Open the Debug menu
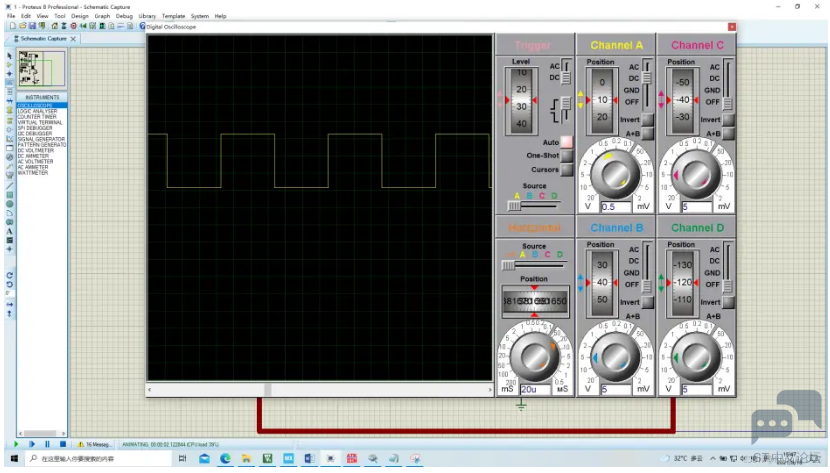The width and height of the screenshot is (830, 473). [124, 16]
